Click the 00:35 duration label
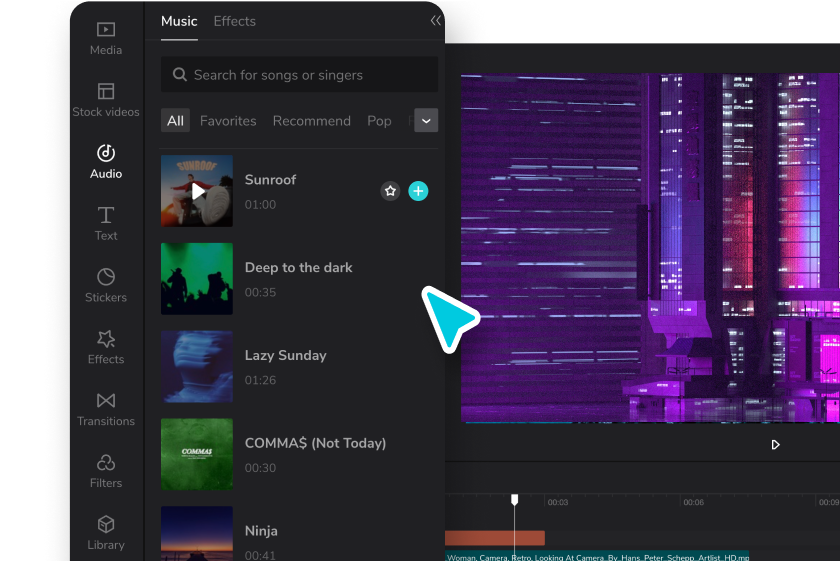 pos(260,292)
